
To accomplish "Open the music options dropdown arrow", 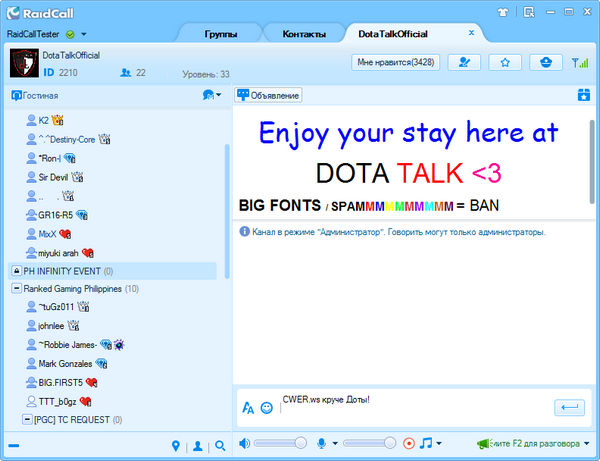I will [439, 443].
